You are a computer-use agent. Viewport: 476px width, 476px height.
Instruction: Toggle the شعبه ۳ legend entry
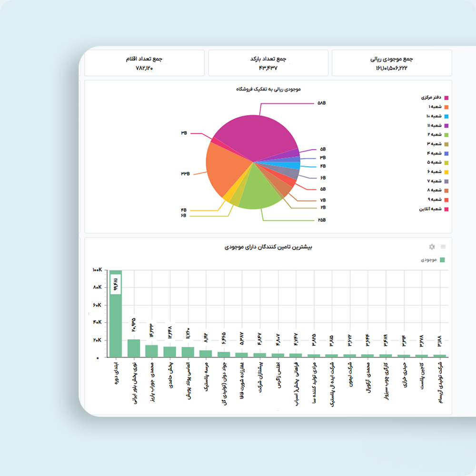pos(438,144)
